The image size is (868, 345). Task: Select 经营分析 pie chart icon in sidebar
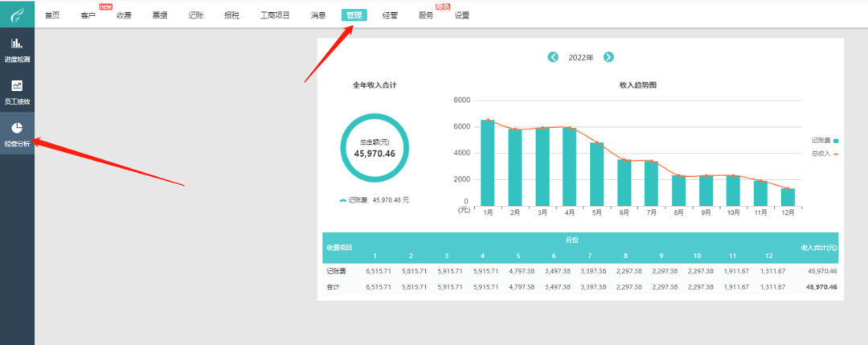(x=17, y=128)
